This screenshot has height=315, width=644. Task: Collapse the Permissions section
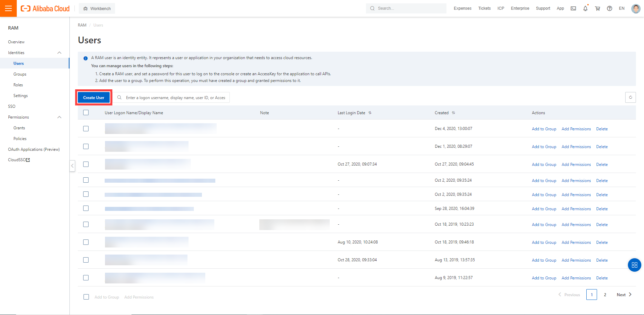point(59,117)
